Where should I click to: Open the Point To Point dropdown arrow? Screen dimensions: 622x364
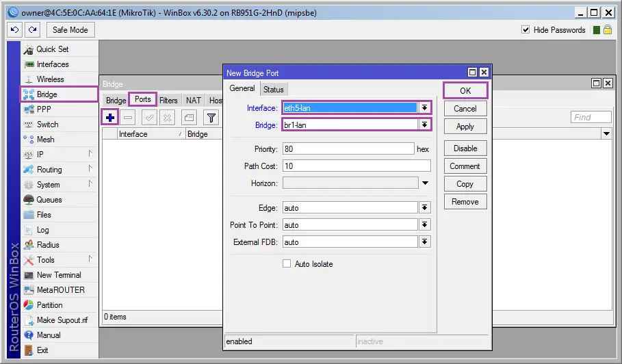tap(424, 225)
